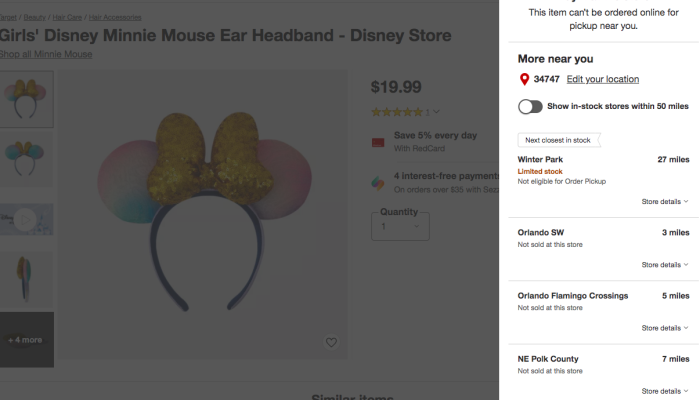Viewport: 700px width, 400px height.
Task: Click the +4 more thumbnails tile
Action: (26, 339)
